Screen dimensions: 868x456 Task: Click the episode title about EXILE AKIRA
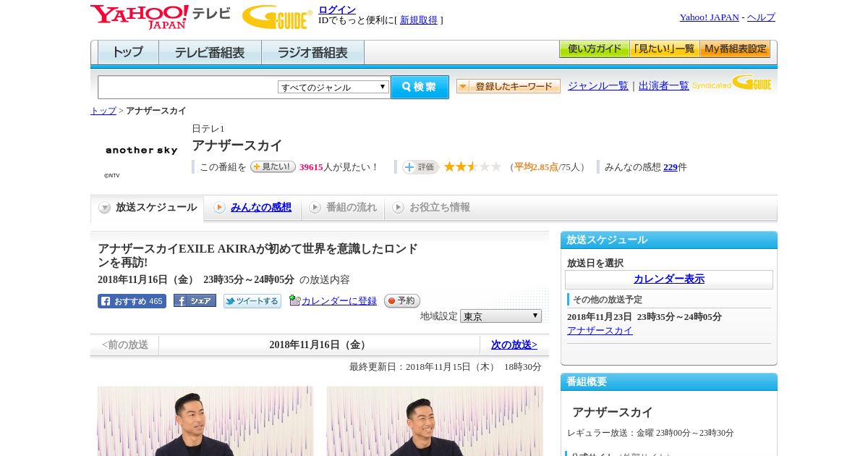click(258, 256)
